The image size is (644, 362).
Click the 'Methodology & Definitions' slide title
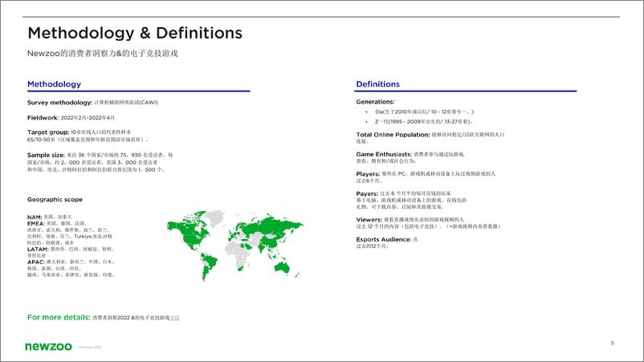[135, 33]
